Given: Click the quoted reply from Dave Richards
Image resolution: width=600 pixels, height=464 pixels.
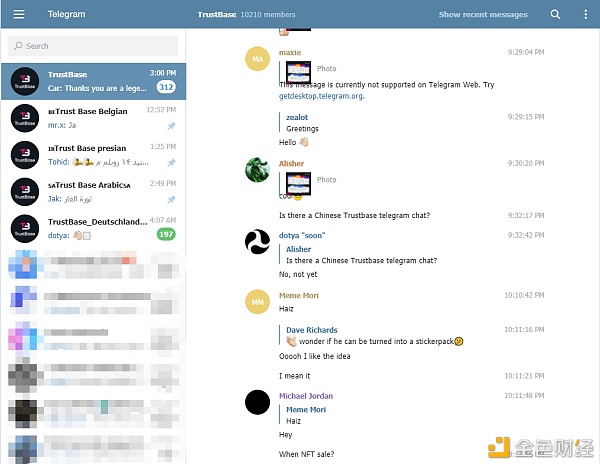Looking at the screenshot, I should [x=371, y=335].
